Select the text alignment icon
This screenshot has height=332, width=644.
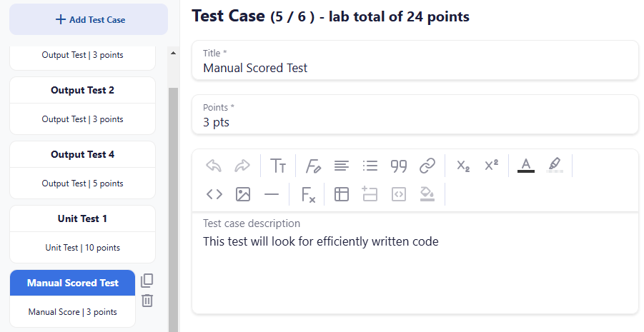pyautogui.click(x=342, y=166)
